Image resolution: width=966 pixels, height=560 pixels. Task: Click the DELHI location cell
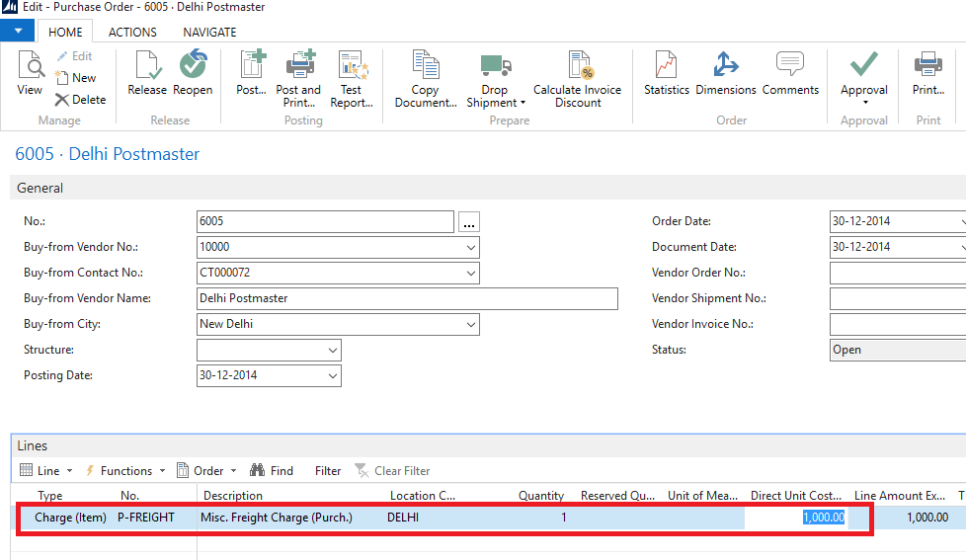pyautogui.click(x=403, y=518)
